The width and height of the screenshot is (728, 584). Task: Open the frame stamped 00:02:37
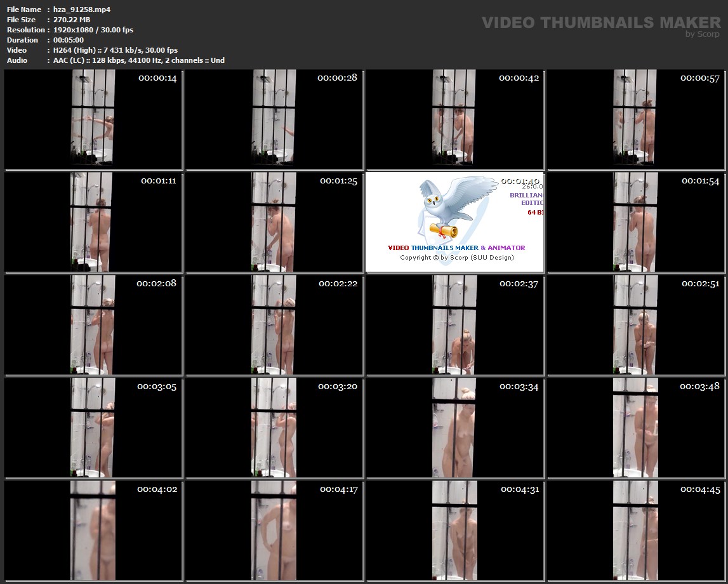pyautogui.click(x=455, y=325)
